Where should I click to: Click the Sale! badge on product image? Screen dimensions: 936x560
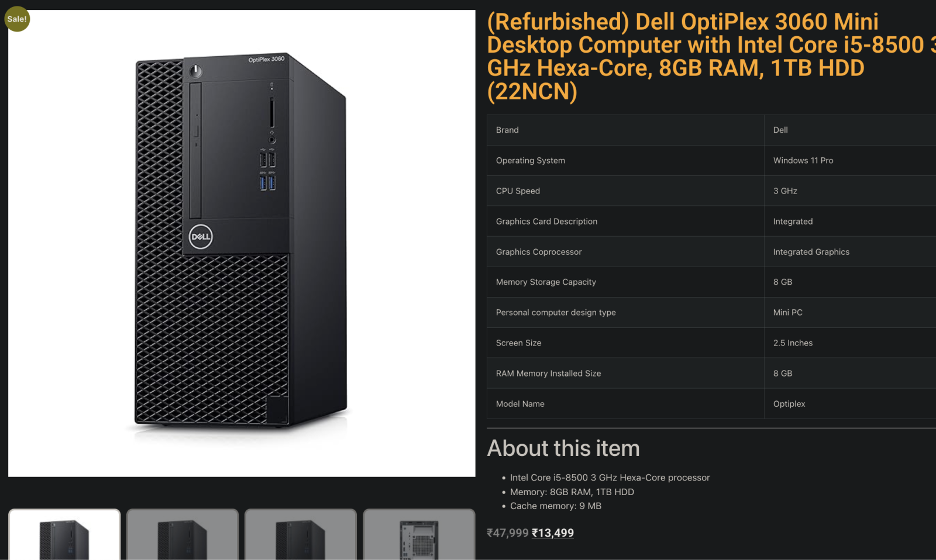coord(17,19)
